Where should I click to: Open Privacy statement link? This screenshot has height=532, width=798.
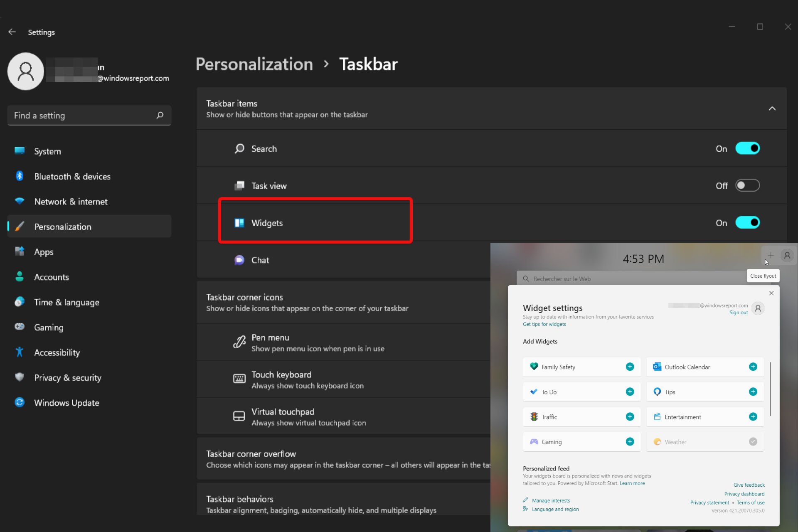(709, 502)
